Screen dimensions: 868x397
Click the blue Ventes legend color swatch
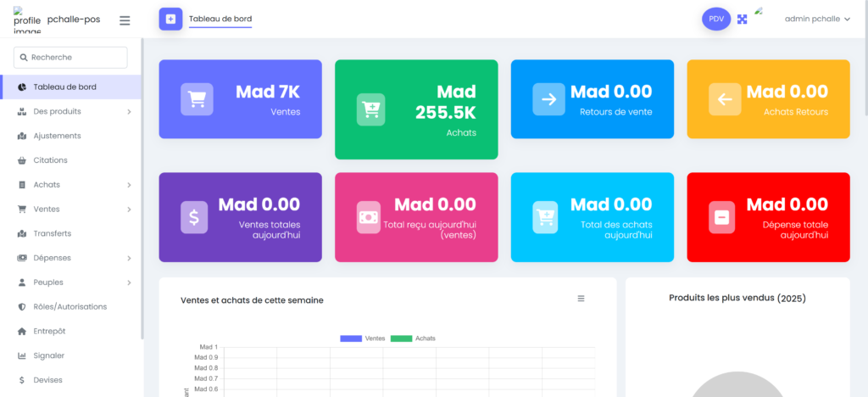(x=351, y=338)
